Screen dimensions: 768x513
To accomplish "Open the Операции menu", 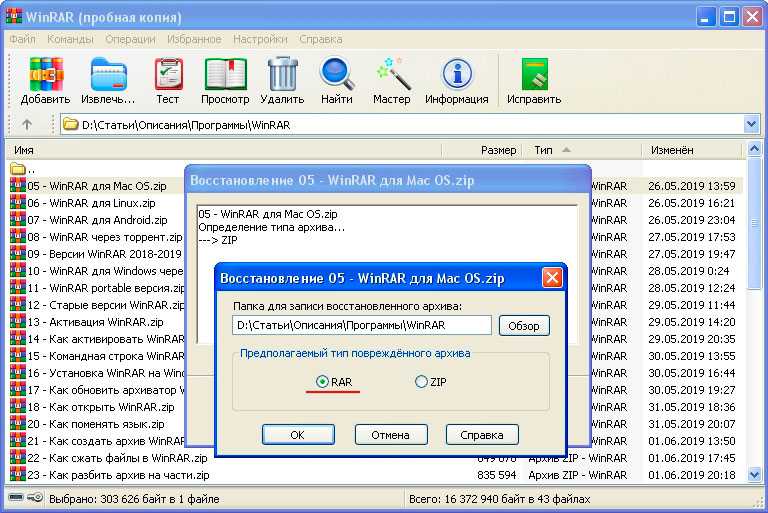I will (130, 39).
